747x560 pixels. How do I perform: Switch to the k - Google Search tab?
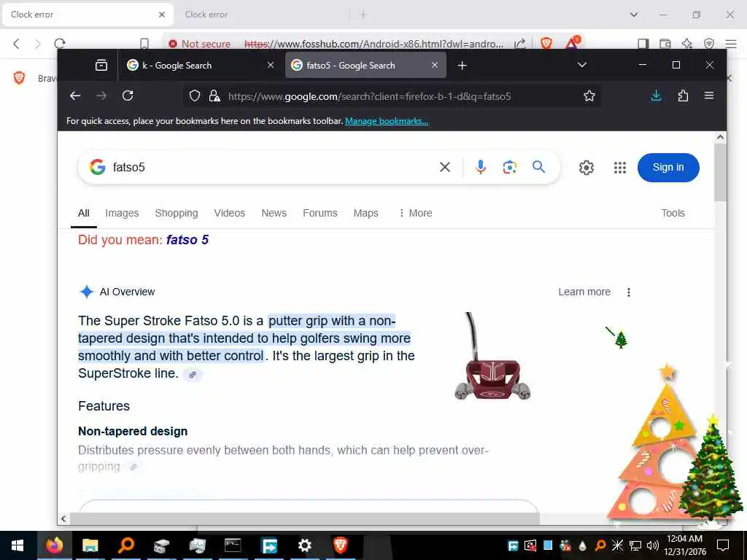point(197,65)
